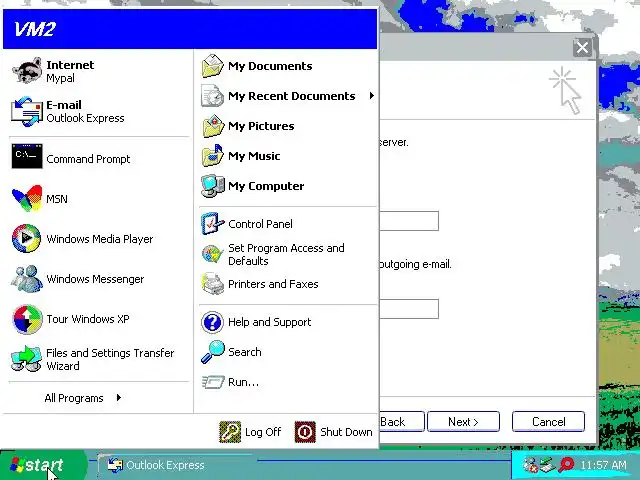The width and height of the screenshot is (640, 480).
Task: Click the All Programs label
Action: coord(74,398)
